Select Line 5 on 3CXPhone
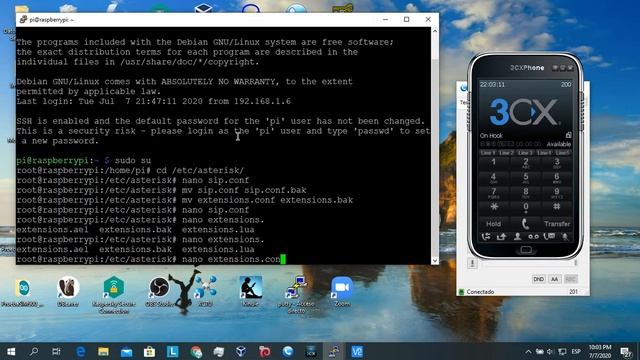Viewport: 640px width, 360px height. (x=562, y=153)
